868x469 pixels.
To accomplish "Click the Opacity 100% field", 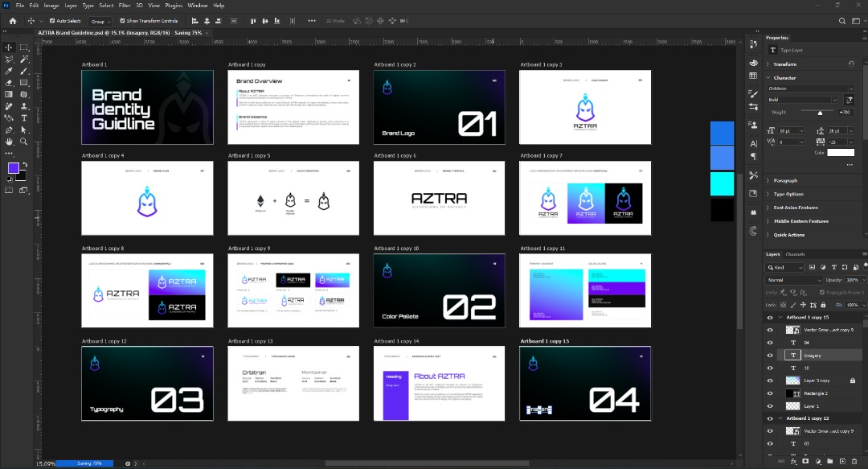I will tap(853, 280).
